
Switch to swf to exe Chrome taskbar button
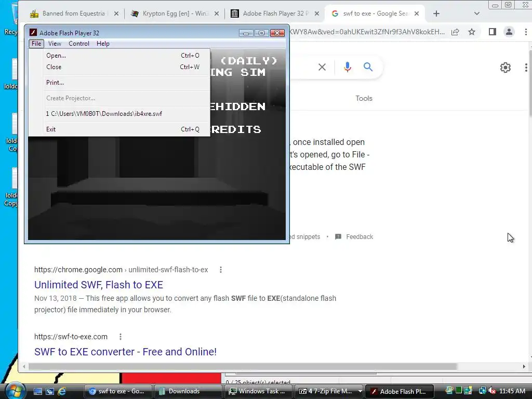point(118,391)
